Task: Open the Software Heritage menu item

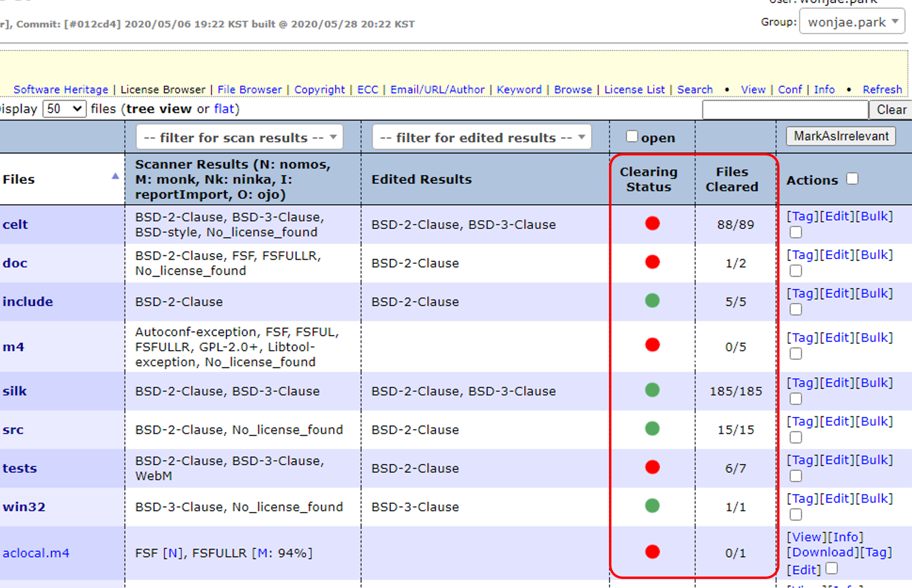Action: 61,89
